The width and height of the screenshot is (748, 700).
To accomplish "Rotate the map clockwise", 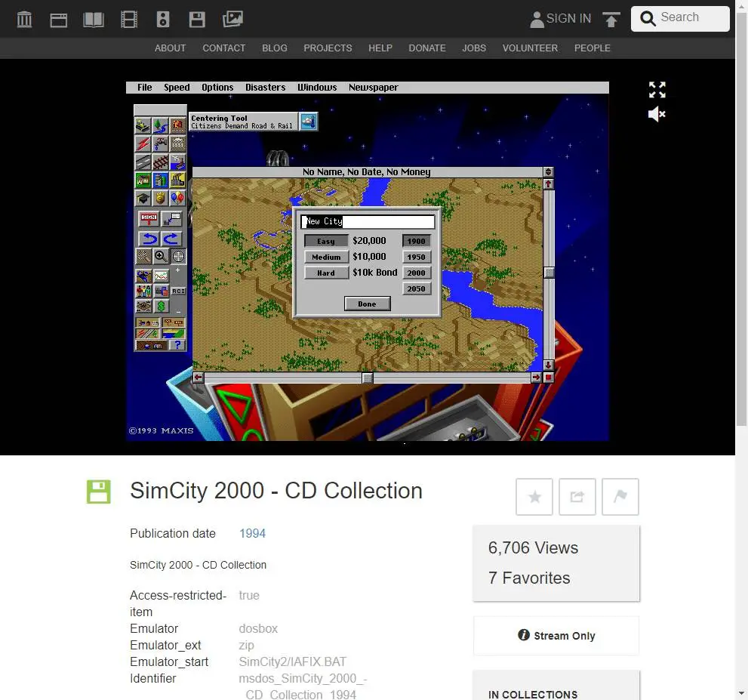I will [x=171, y=238].
